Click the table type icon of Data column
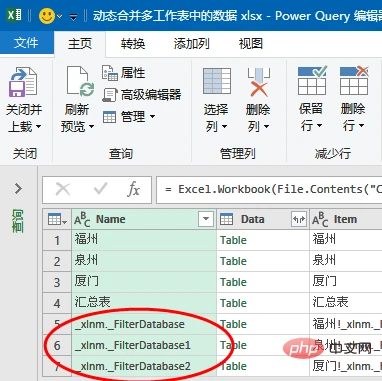 click(227, 220)
